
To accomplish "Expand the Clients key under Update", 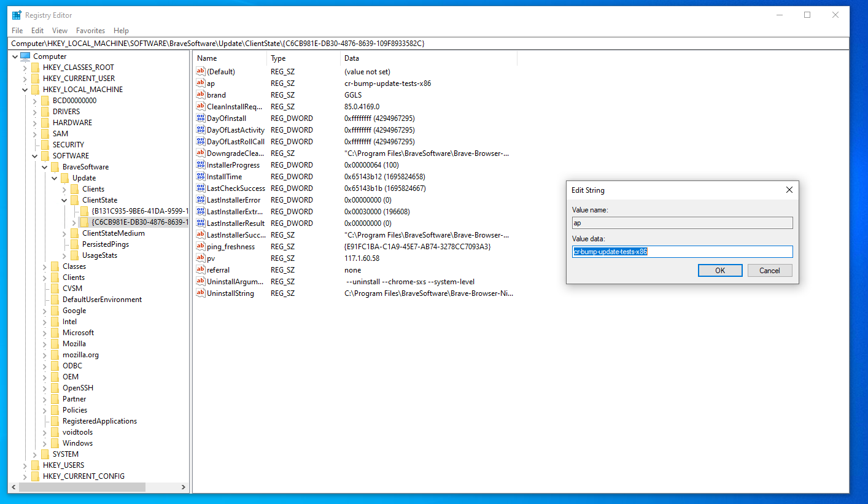I will coord(64,188).
